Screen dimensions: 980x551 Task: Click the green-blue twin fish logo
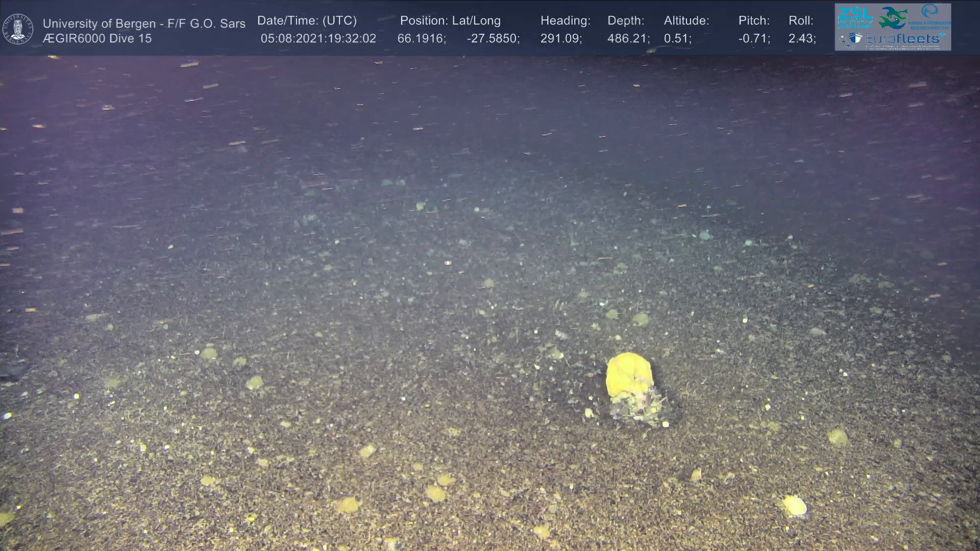(x=893, y=18)
